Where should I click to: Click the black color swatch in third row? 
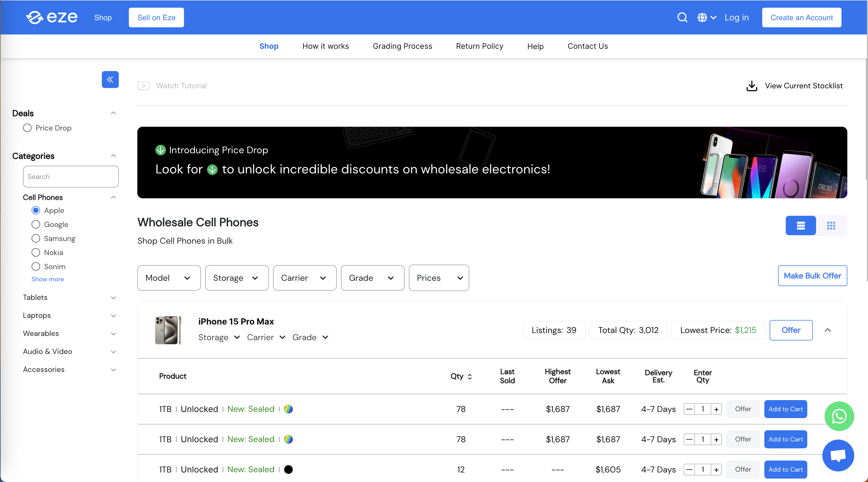[x=288, y=470]
